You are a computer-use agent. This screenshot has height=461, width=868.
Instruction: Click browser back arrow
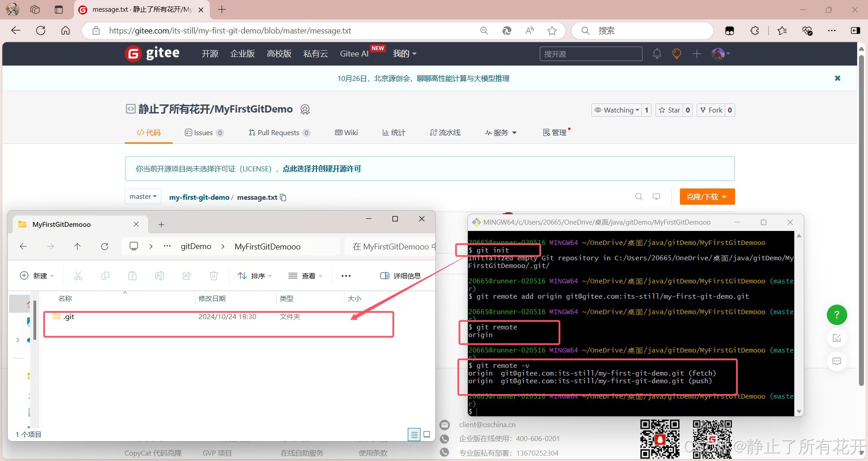(x=16, y=30)
